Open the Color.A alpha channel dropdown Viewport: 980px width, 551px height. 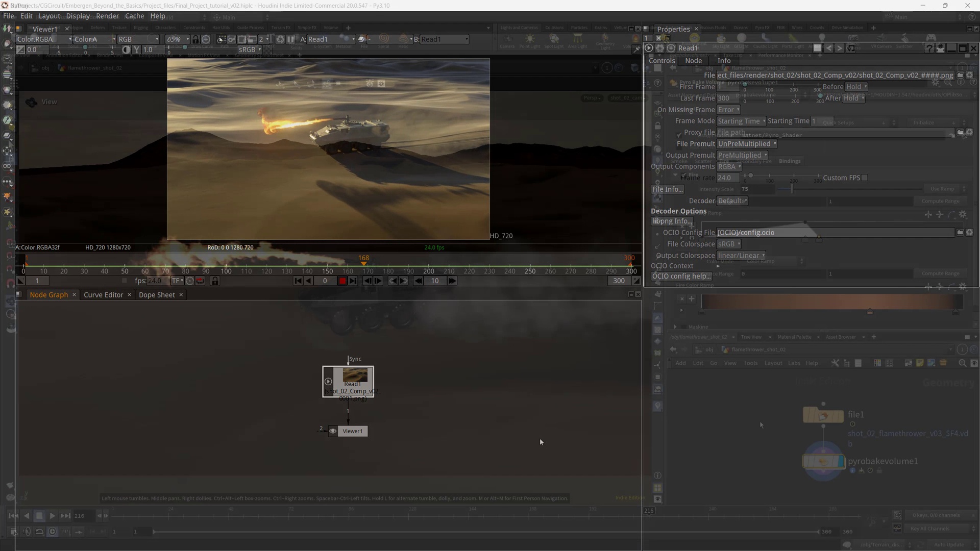pyautogui.click(x=95, y=39)
